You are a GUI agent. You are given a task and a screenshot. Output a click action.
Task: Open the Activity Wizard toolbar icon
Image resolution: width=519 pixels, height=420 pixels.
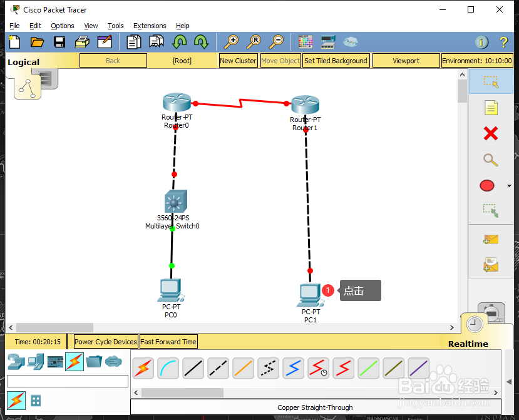(x=105, y=42)
